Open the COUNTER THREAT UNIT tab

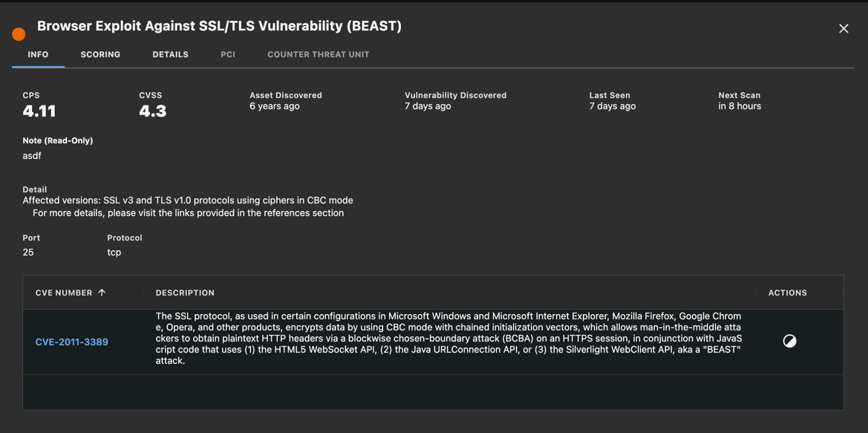point(319,54)
